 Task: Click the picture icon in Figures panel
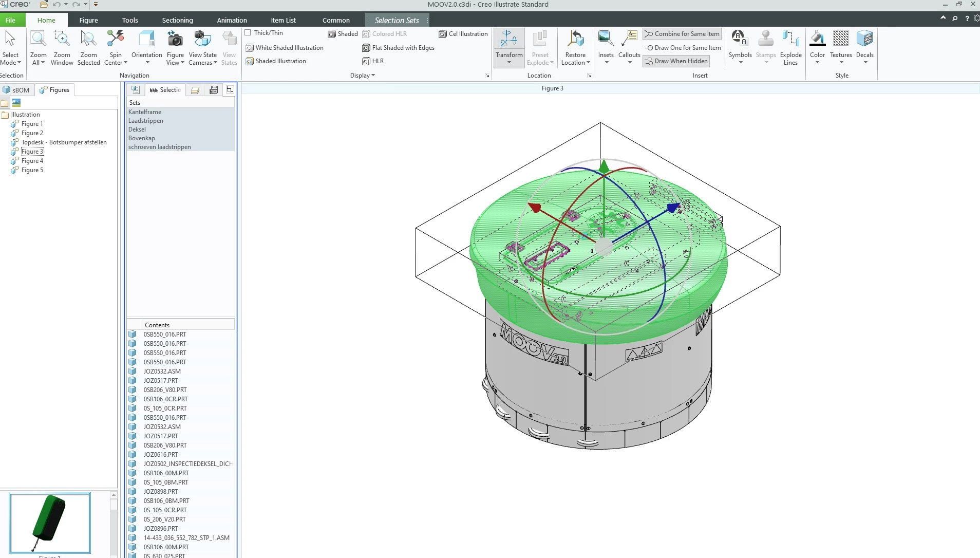click(16, 103)
